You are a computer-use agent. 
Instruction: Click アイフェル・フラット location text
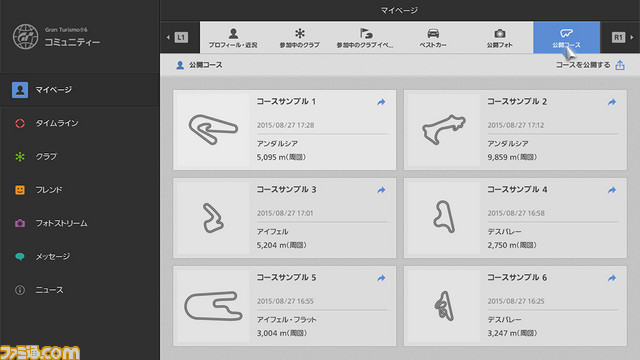287,320
